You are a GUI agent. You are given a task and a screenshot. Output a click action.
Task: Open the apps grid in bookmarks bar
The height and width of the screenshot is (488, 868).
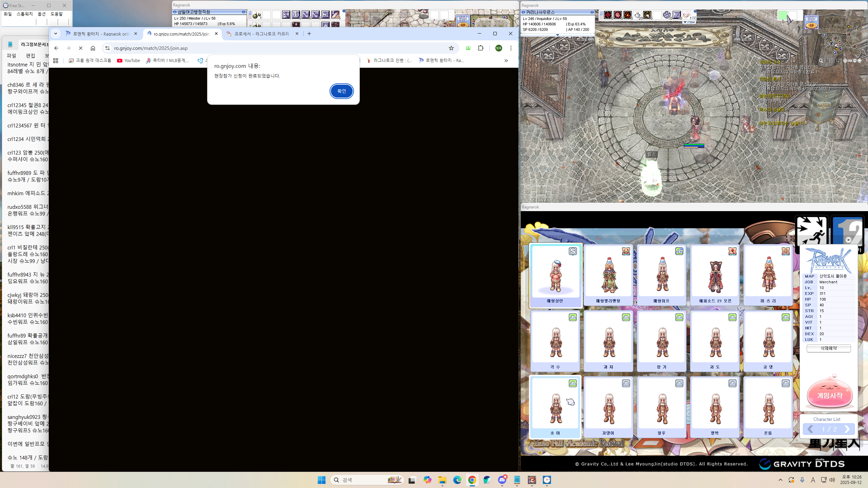coord(56,60)
